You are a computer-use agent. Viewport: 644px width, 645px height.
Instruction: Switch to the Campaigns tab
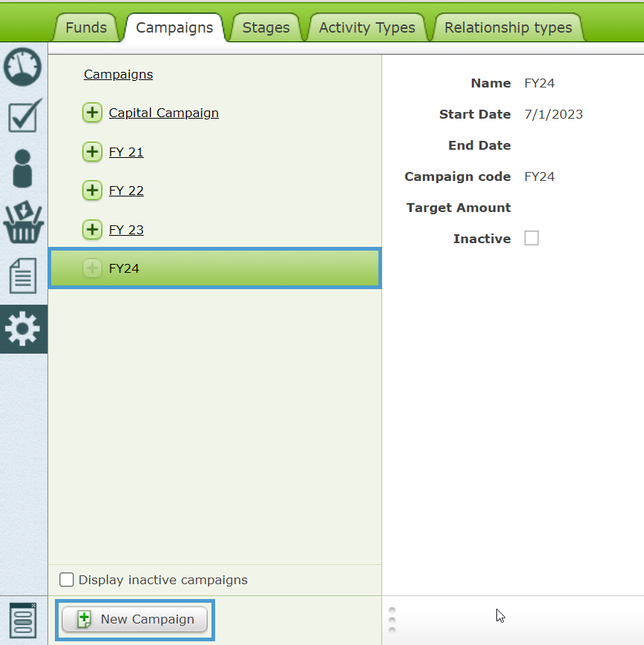click(x=174, y=27)
